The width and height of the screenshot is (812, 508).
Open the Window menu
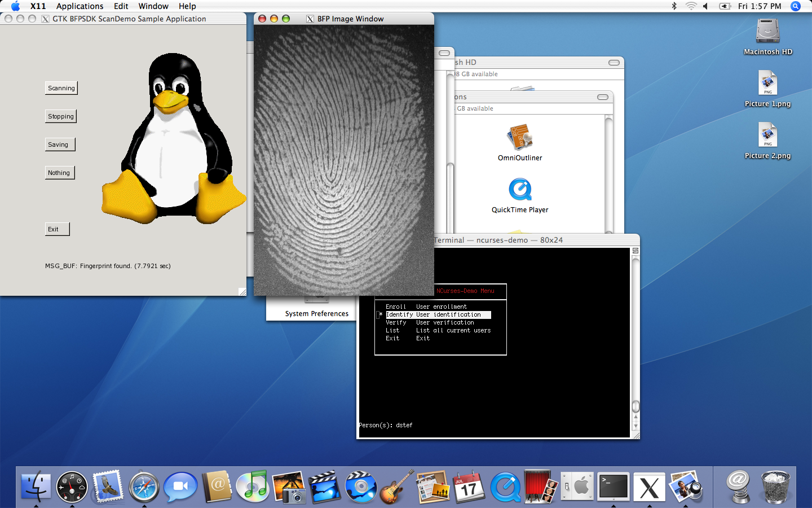(x=153, y=6)
